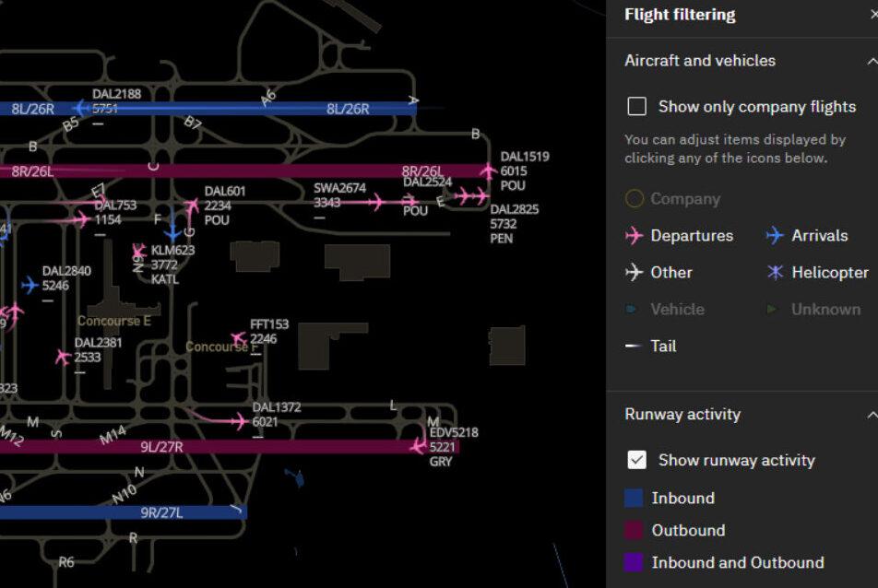Click the greyed Company filter icon

tap(634, 198)
